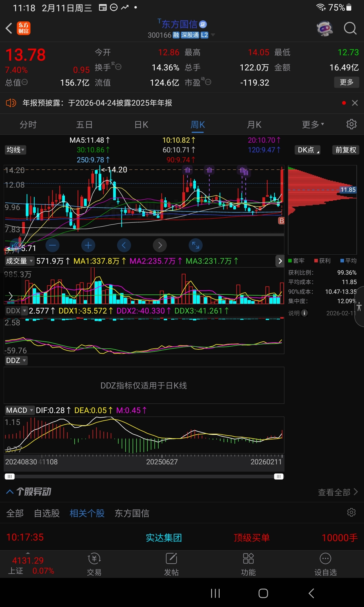The image size is (364, 607).
Task: Tap the 上证 index 4131.29 ticker
Action: click(x=30, y=565)
